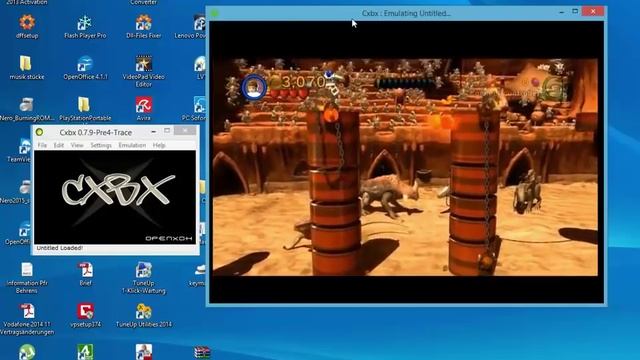This screenshot has height=360, width=640.
Task: Click 'Untitled Loaded!' status bar text
Action: coord(60,248)
